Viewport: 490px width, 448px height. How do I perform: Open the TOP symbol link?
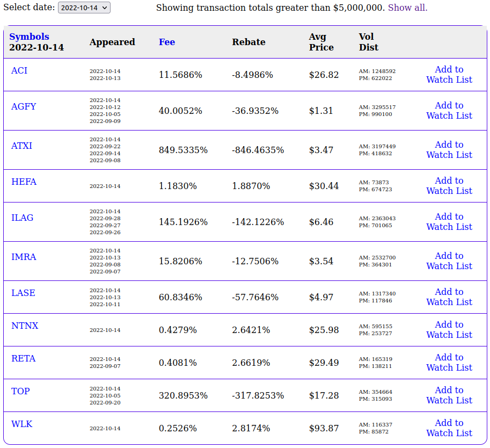click(x=20, y=391)
